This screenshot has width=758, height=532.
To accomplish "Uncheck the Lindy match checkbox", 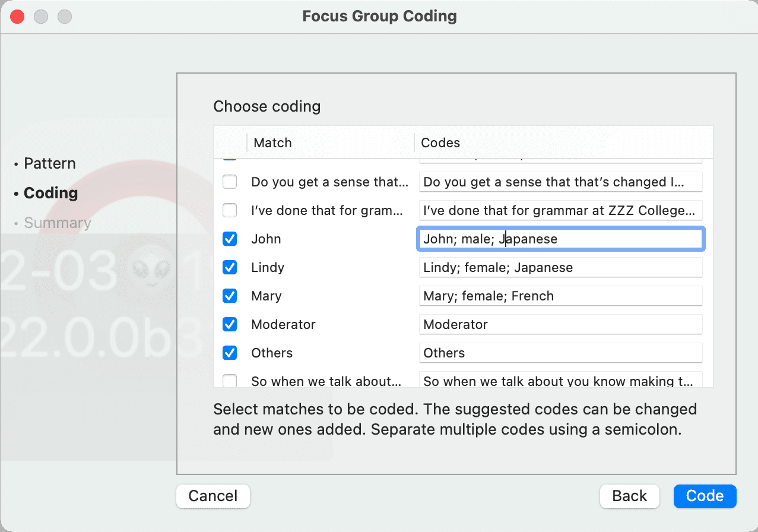I will [x=230, y=267].
